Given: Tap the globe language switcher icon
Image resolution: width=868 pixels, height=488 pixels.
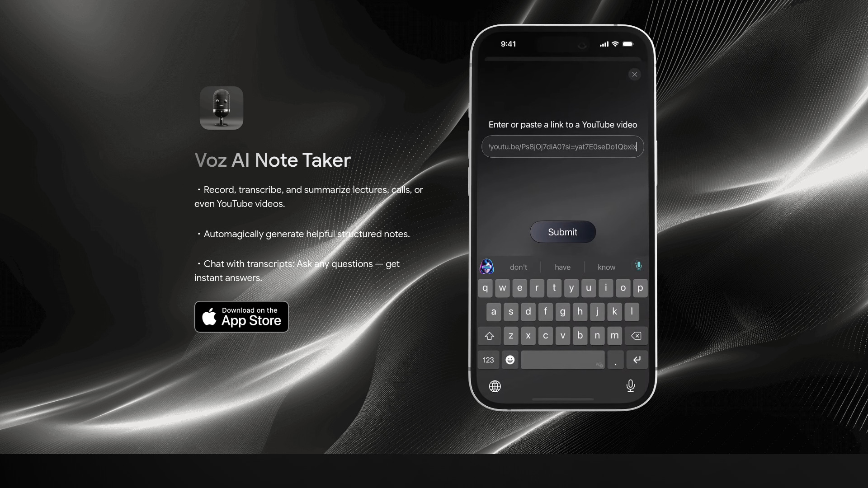Looking at the screenshot, I should click(x=495, y=386).
